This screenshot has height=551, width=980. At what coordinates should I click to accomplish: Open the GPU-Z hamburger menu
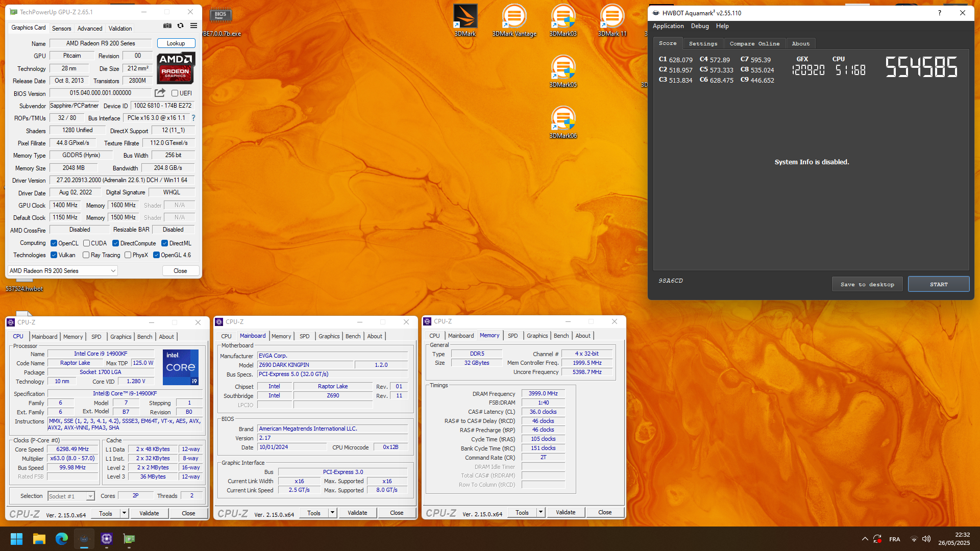pos(194,26)
